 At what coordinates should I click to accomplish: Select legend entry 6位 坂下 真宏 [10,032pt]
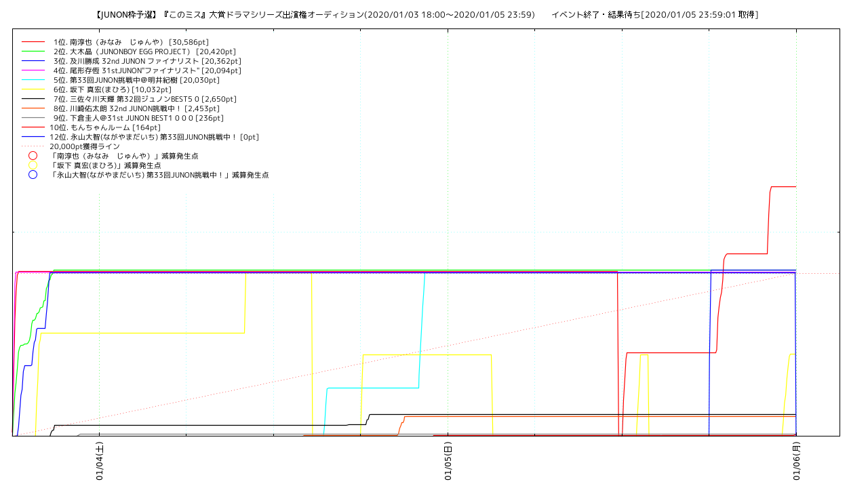tap(112, 89)
